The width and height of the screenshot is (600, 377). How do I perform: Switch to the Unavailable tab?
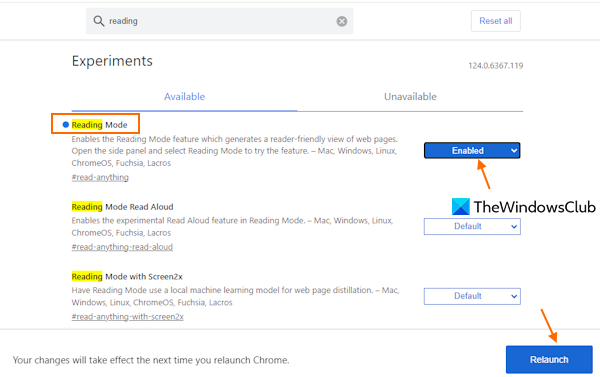pos(410,97)
